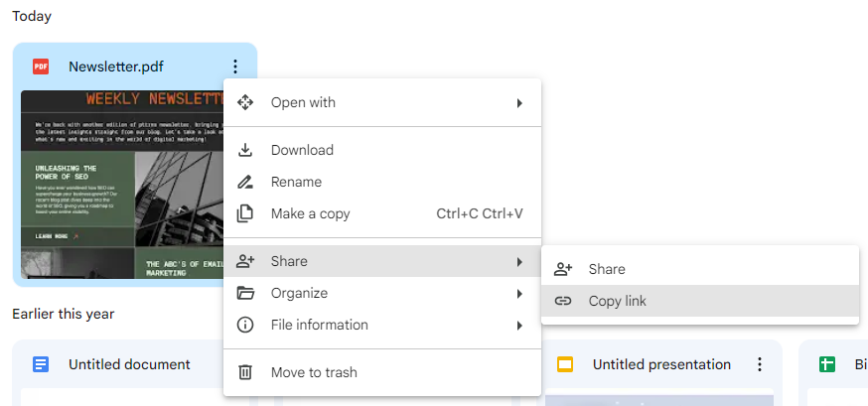Choose Rename from the context menu
Viewport: 868px width, 406px height.
[382, 182]
